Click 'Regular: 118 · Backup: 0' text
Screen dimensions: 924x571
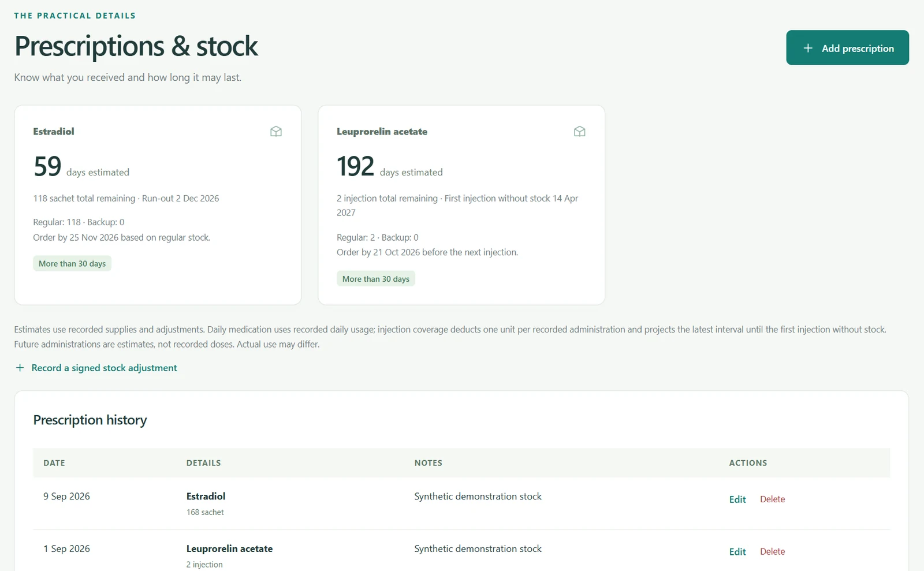(79, 222)
